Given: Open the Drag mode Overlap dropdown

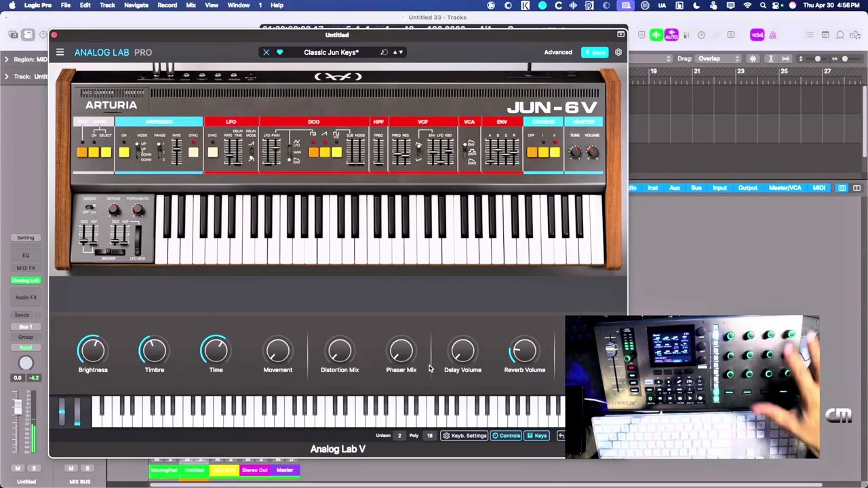Looking at the screenshot, I should [718, 59].
